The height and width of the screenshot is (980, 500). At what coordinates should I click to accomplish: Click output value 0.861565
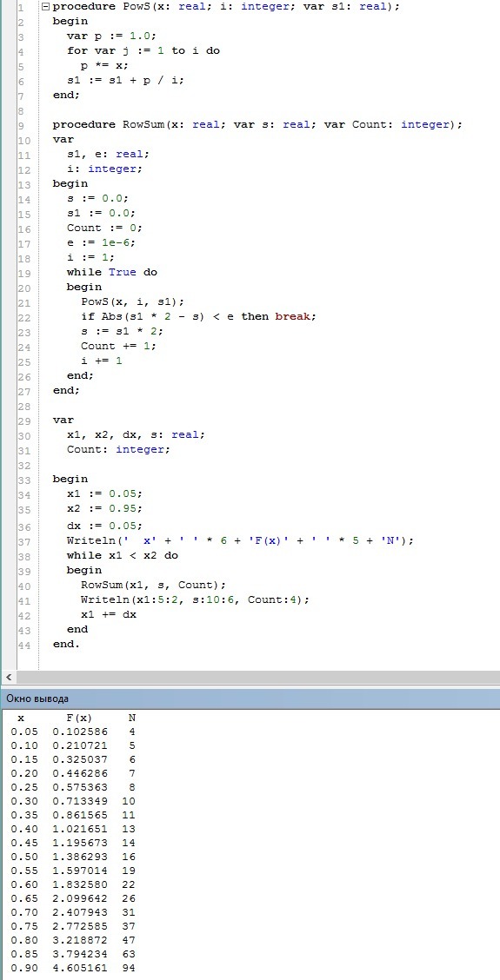(x=80, y=815)
